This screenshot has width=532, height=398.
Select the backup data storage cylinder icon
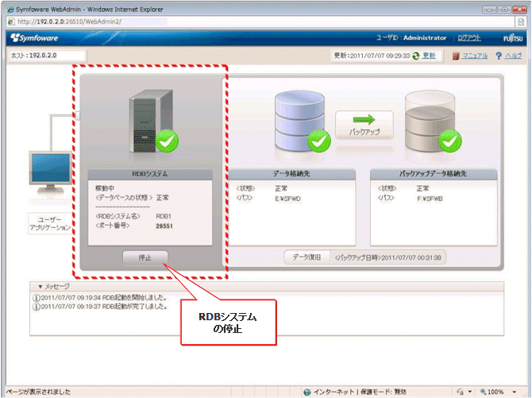(430, 121)
